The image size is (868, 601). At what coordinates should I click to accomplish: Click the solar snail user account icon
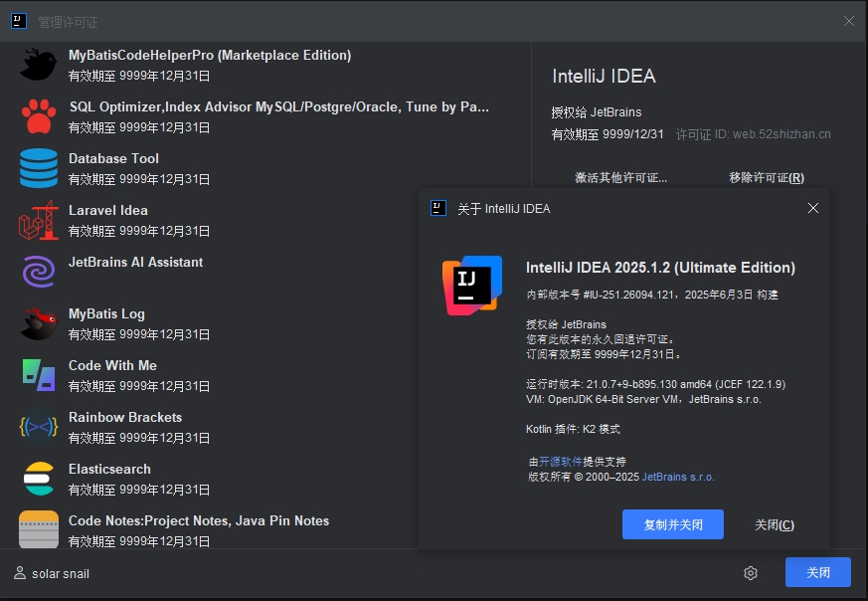pos(19,573)
